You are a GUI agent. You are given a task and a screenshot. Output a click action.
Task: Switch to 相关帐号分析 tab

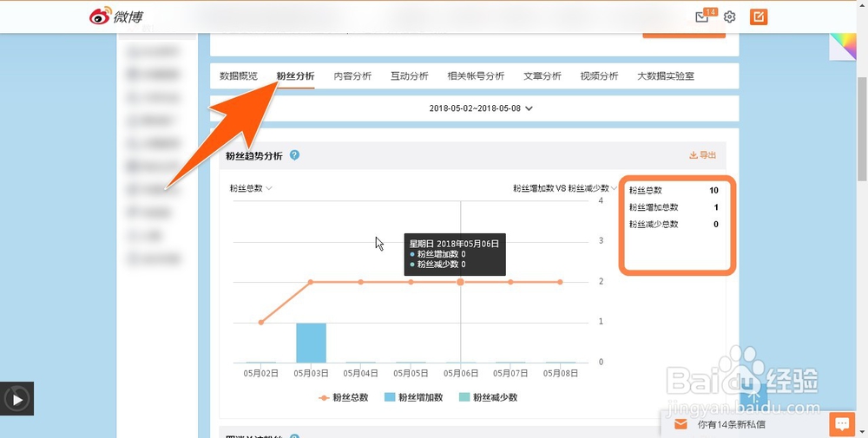coord(476,76)
